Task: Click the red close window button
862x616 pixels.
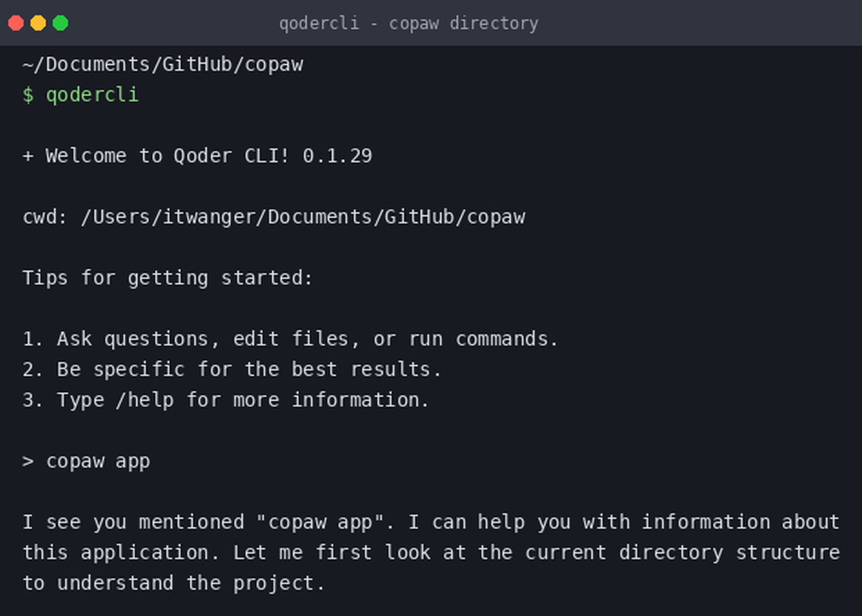Action: tap(16, 23)
